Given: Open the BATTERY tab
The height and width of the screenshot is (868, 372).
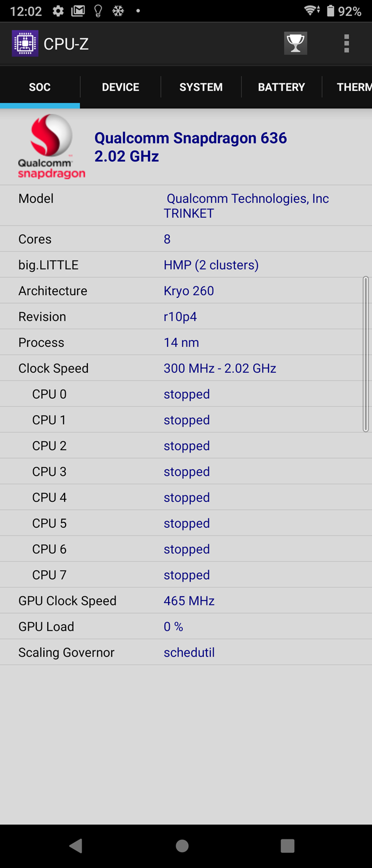Looking at the screenshot, I should [x=281, y=87].
